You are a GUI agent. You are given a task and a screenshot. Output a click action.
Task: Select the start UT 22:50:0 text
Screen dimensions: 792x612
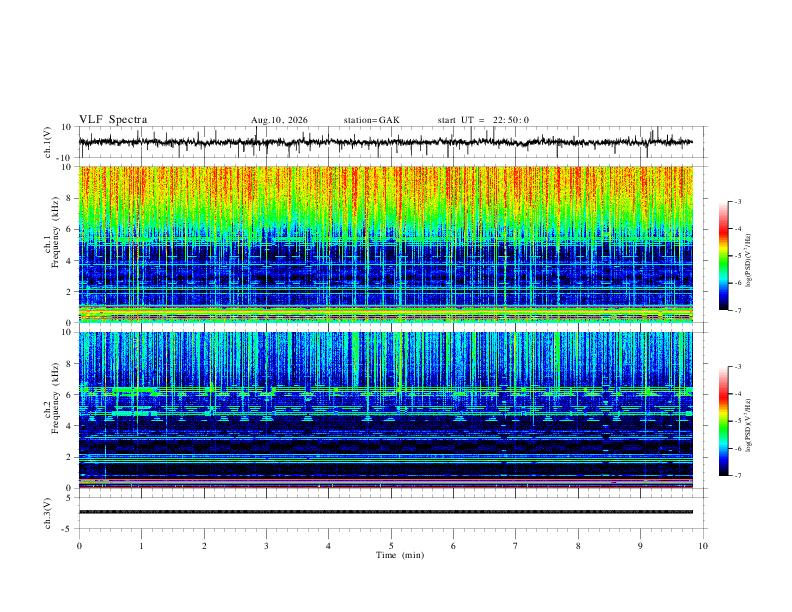coord(483,120)
